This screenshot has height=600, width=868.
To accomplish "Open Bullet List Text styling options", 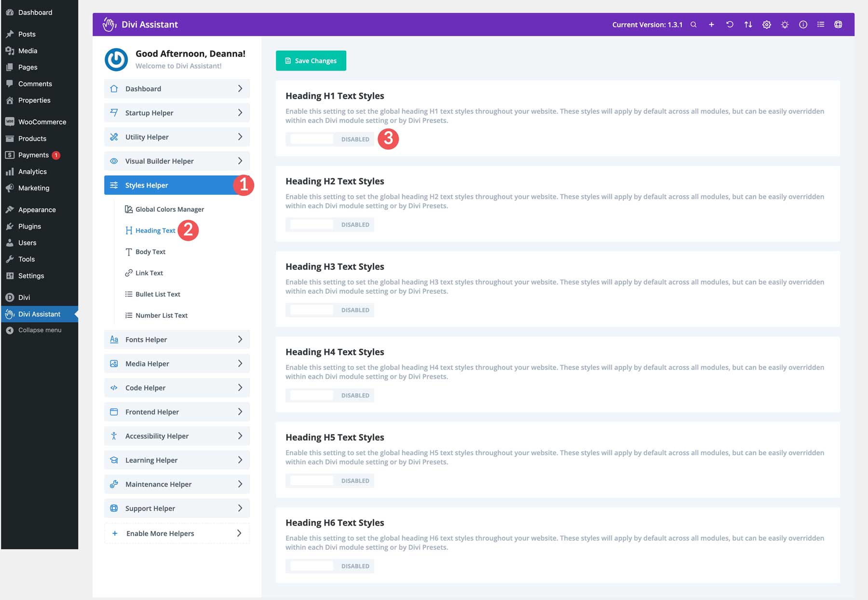I will (158, 294).
